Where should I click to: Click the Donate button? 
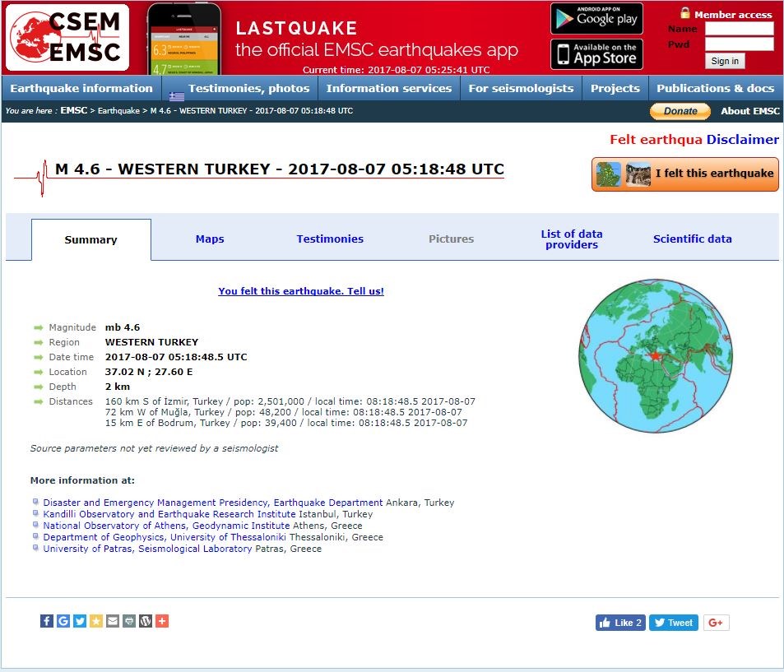[680, 111]
